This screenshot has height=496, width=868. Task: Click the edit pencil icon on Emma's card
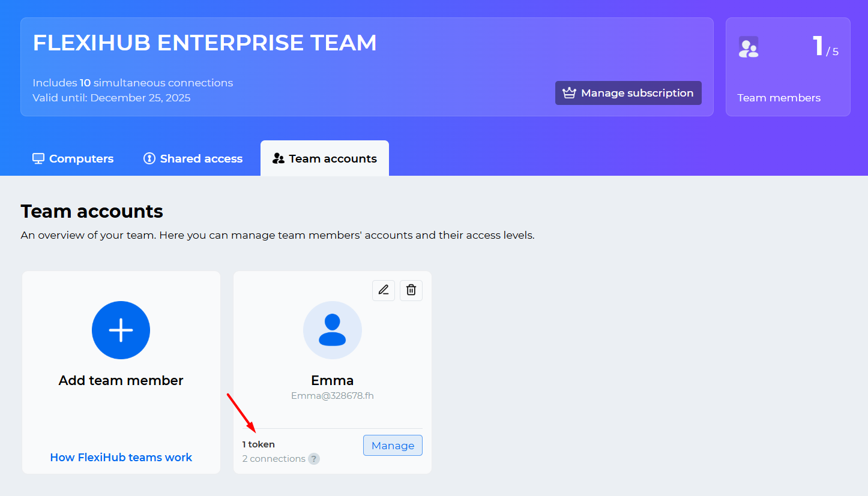pyautogui.click(x=384, y=290)
